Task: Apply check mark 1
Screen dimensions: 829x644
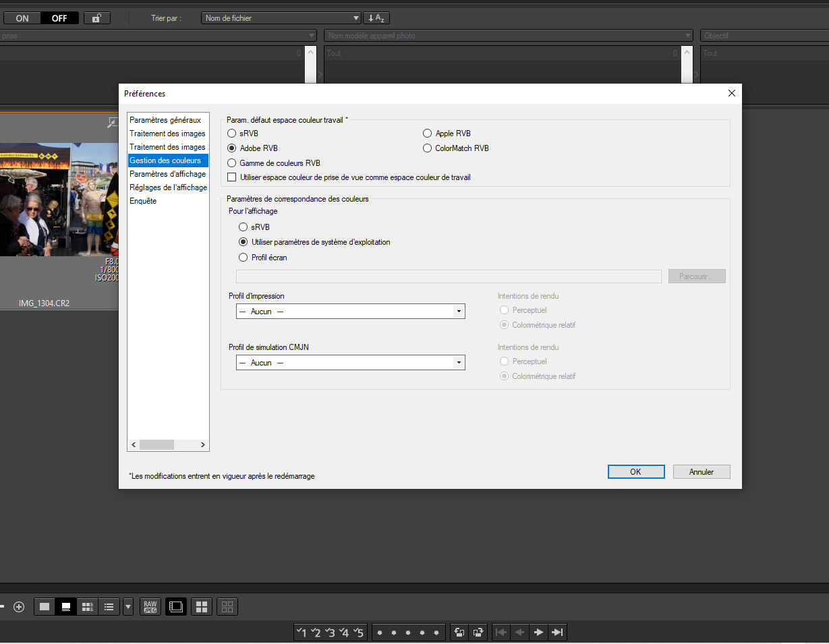Action: pyautogui.click(x=302, y=632)
